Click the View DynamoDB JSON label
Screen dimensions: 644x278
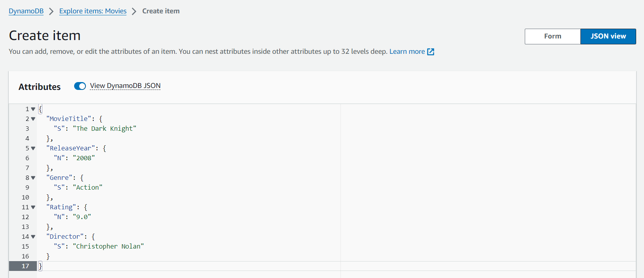[x=125, y=86]
